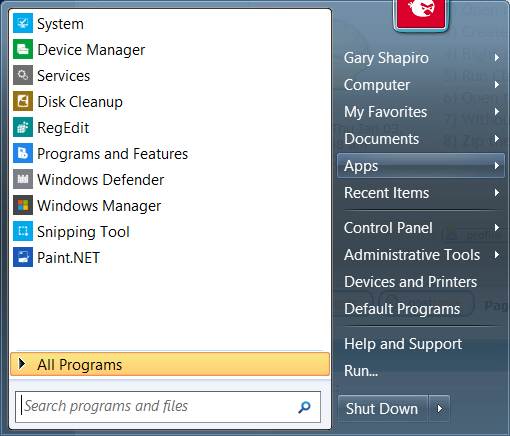Open the Run... dialog link

pos(361,371)
